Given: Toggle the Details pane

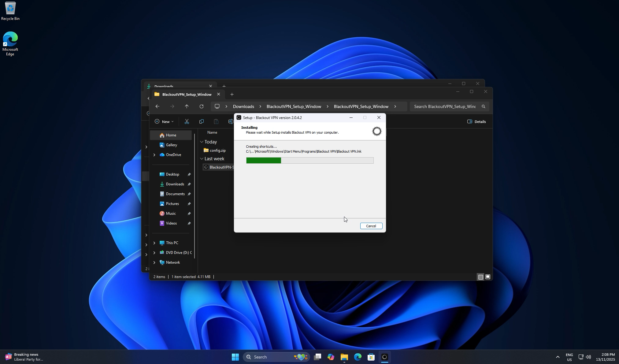Looking at the screenshot, I should (476, 121).
